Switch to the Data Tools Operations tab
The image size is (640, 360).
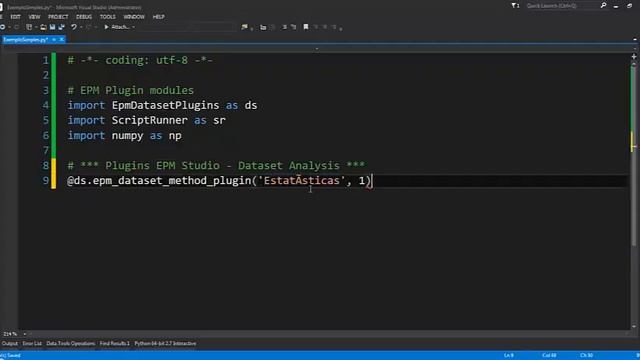(x=71, y=344)
